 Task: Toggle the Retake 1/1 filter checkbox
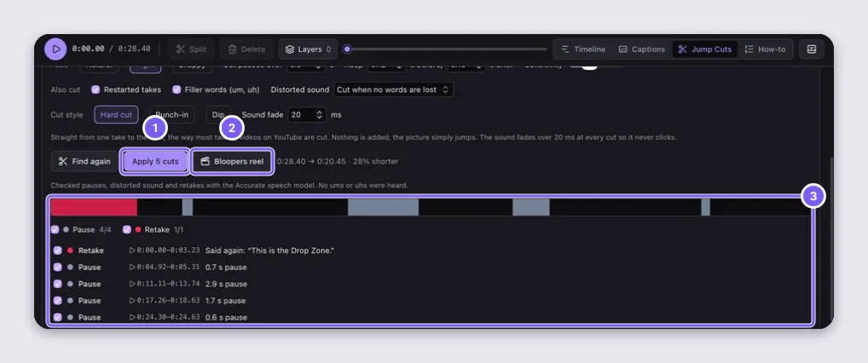(x=127, y=229)
